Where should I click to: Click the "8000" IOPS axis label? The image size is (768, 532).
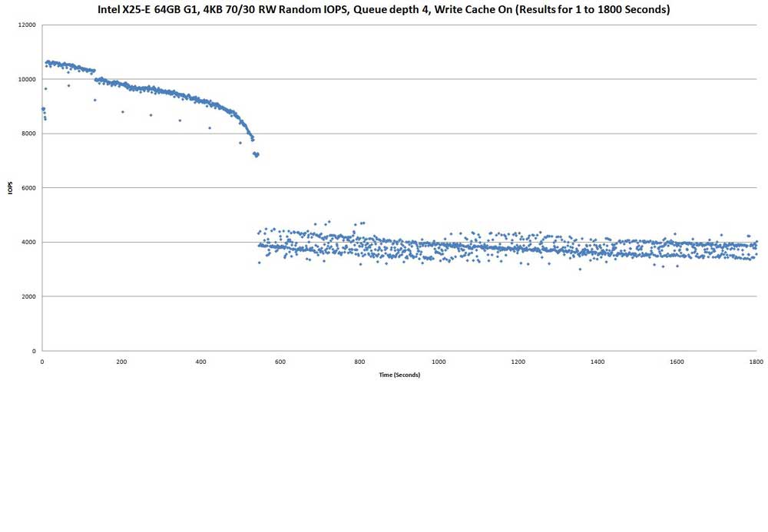(x=29, y=134)
